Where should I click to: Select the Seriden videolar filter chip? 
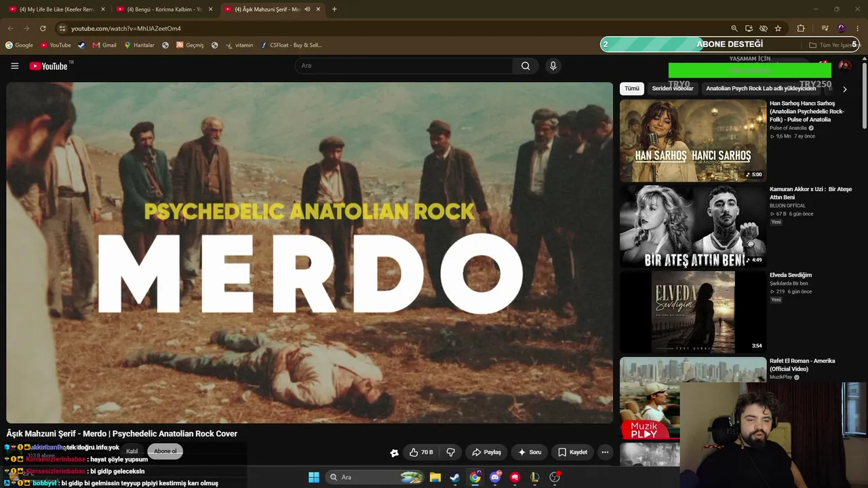[x=673, y=89]
